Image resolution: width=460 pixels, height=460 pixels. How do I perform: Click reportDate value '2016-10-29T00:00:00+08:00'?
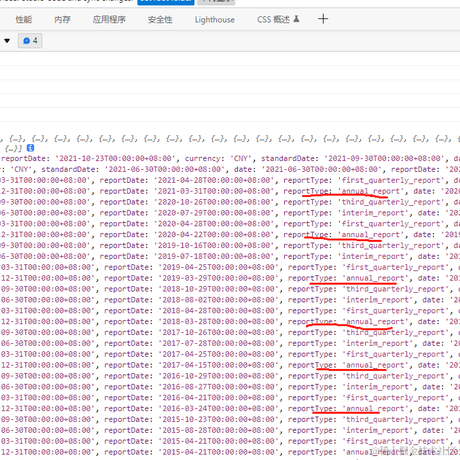(219, 376)
